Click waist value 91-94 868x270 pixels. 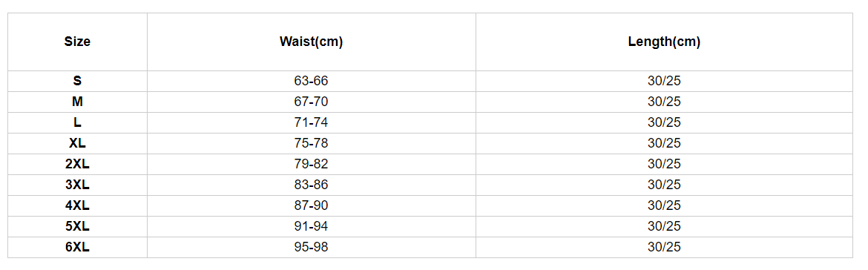[x=311, y=226]
